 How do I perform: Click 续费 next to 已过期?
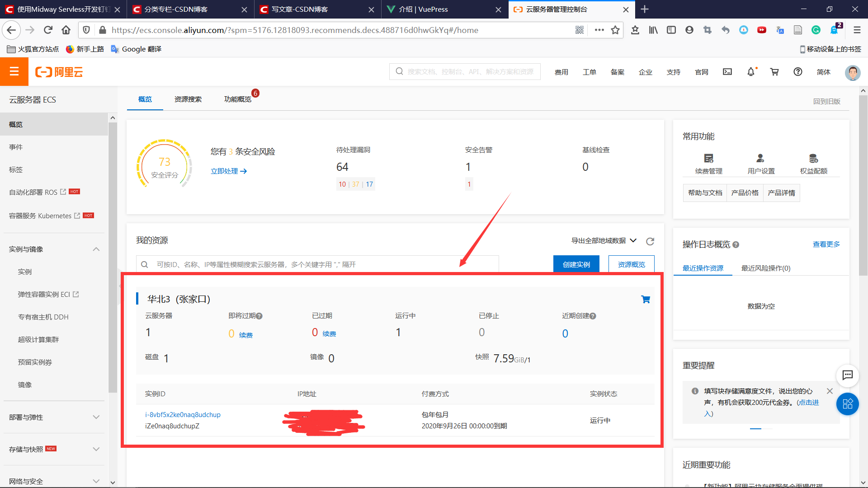[x=329, y=334]
